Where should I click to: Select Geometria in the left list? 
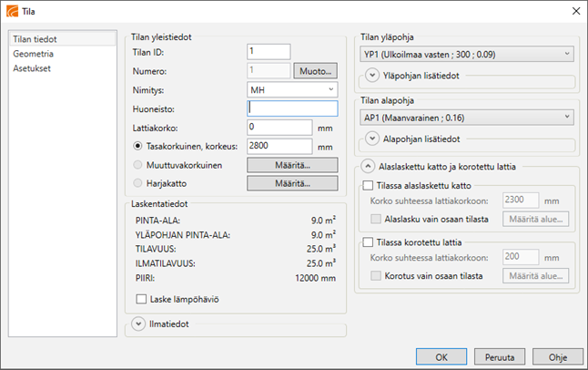tap(32, 55)
